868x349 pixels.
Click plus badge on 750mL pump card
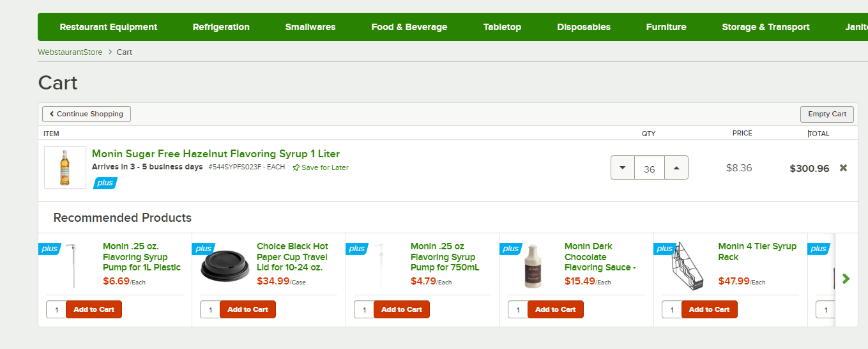(x=357, y=249)
